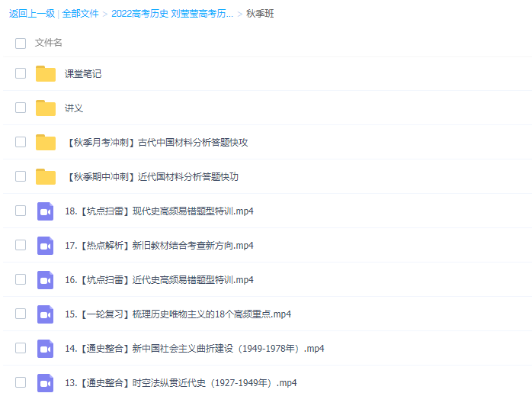Open the 讲义 folder by its name

point(74,108)
